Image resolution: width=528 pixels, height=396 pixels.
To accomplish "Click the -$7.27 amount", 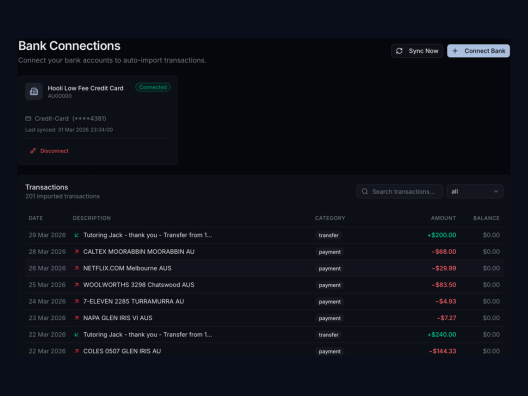I will [446, 318].
